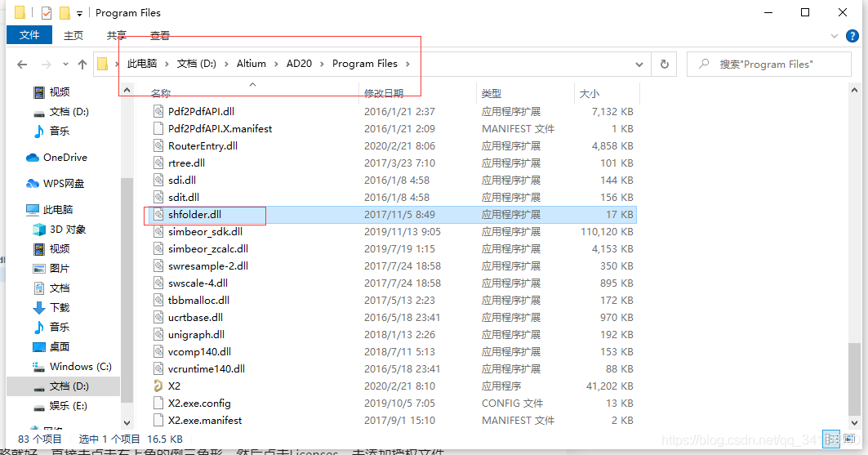Viewport: 868px width, 455px height.
Task: Click navigation pane scrollbar up arrow
Action: [x=127, y=90]
